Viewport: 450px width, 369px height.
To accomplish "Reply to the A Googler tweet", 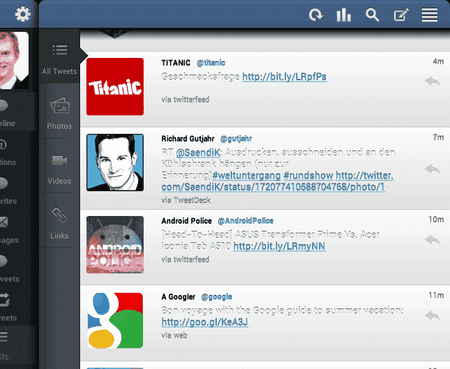I will (432, 315).
